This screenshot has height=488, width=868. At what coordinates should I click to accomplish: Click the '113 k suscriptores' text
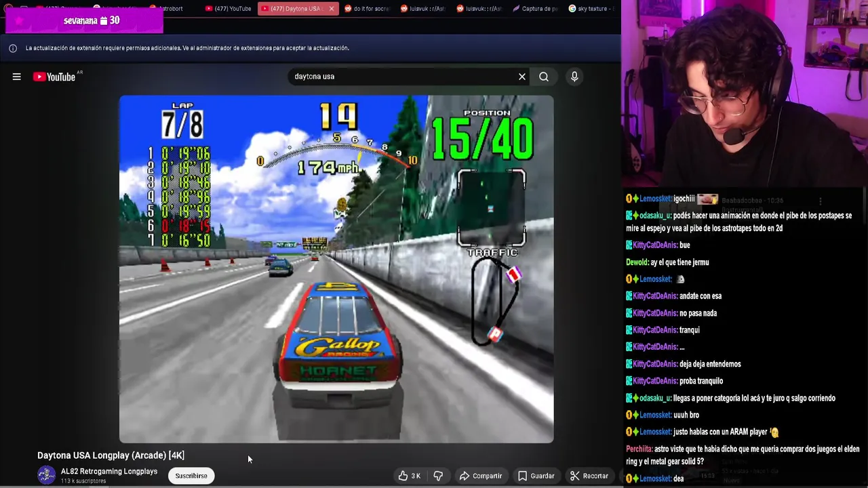click(83, 481)
